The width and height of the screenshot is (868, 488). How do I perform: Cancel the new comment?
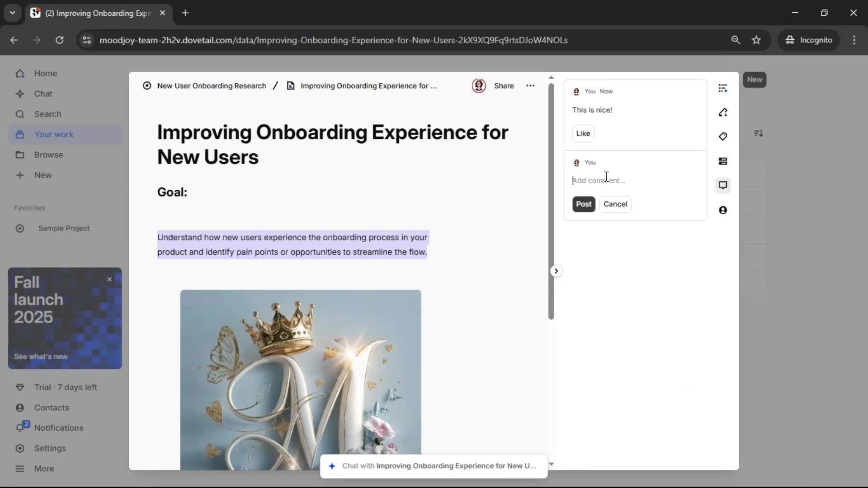pyautogui.click(x=615, y=204)
